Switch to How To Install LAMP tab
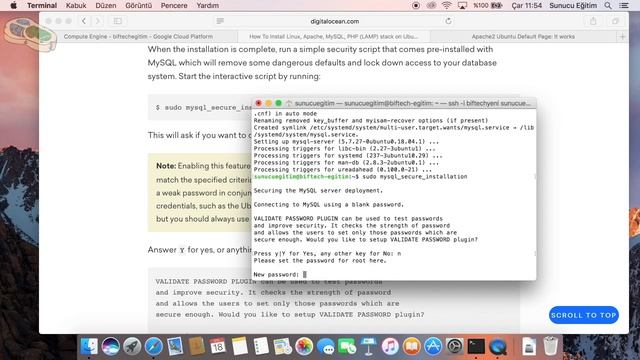This screenshot has height=360, width=640. coord(333,36)
